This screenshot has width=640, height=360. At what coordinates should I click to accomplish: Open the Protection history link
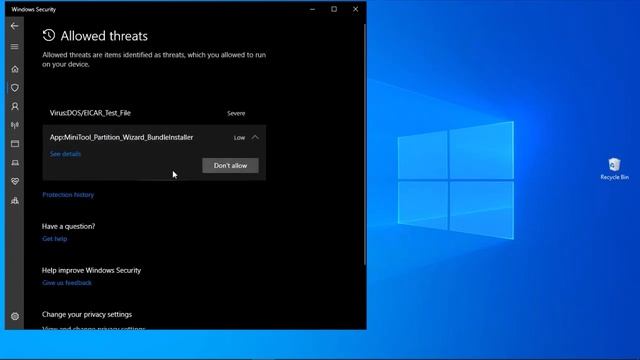[68, 195]
